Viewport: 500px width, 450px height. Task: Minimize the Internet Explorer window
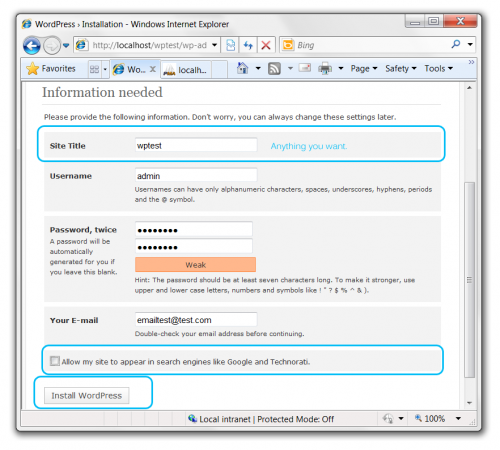pos(415,21)
